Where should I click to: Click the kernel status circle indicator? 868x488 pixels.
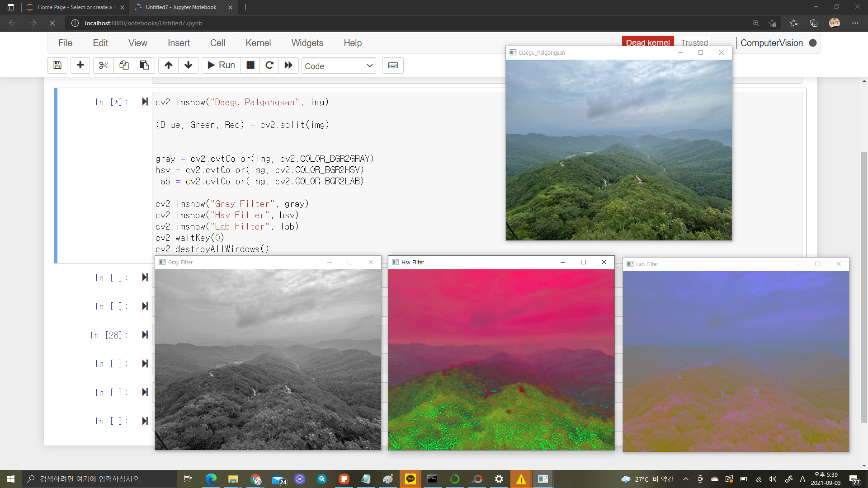[813, 43]
